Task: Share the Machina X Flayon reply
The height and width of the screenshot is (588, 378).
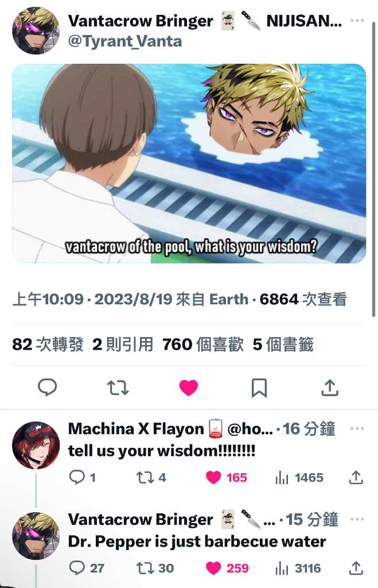Action: click(356, 477)
